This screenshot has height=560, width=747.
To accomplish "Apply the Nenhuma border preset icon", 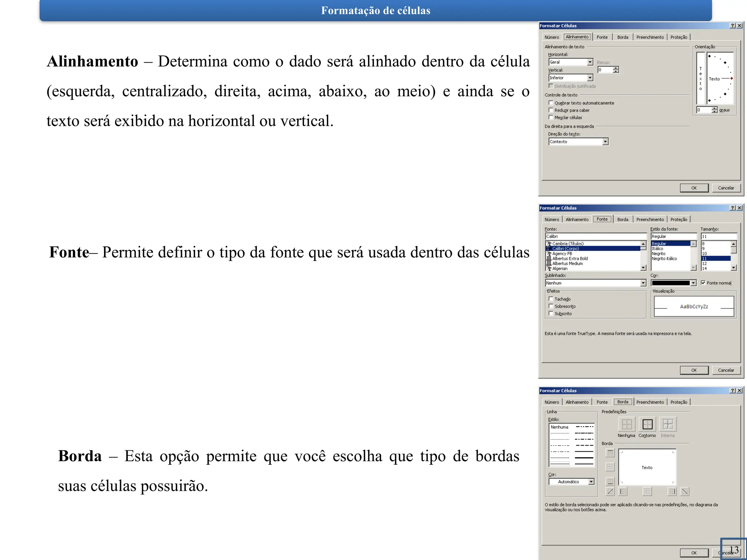I will coord(627,424).
